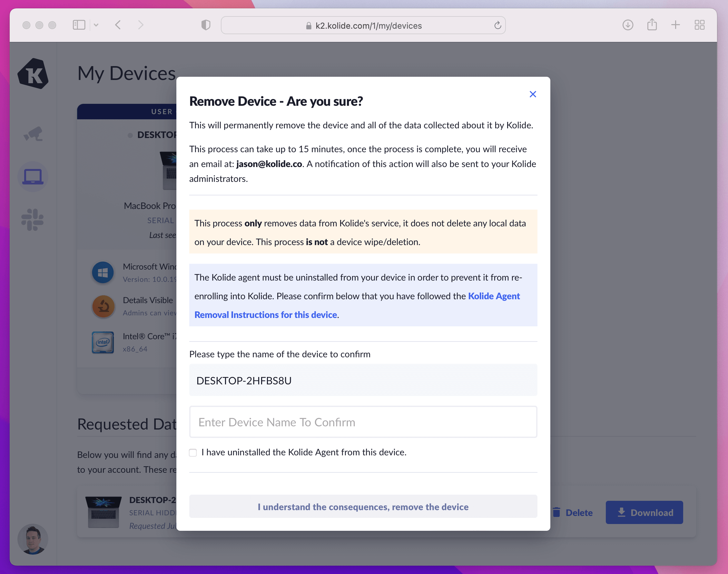The image size is (728, 574).
Task: Select the My Devices laptop icon
Action: click(33, 176)
